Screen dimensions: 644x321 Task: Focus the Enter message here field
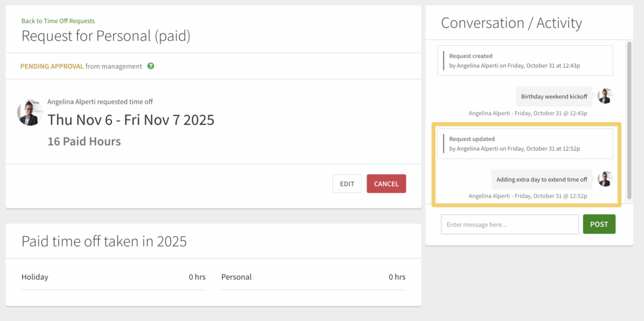509,224
